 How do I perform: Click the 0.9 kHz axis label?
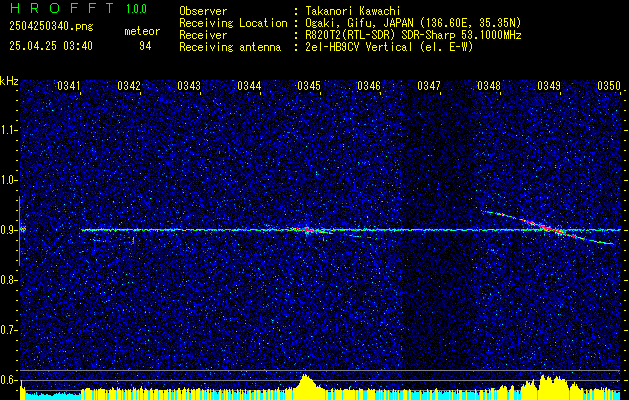[8, 230]
